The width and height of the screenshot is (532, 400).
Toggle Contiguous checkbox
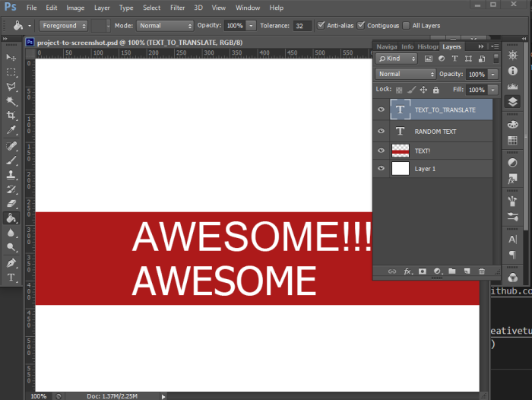[x=361, y=25]
